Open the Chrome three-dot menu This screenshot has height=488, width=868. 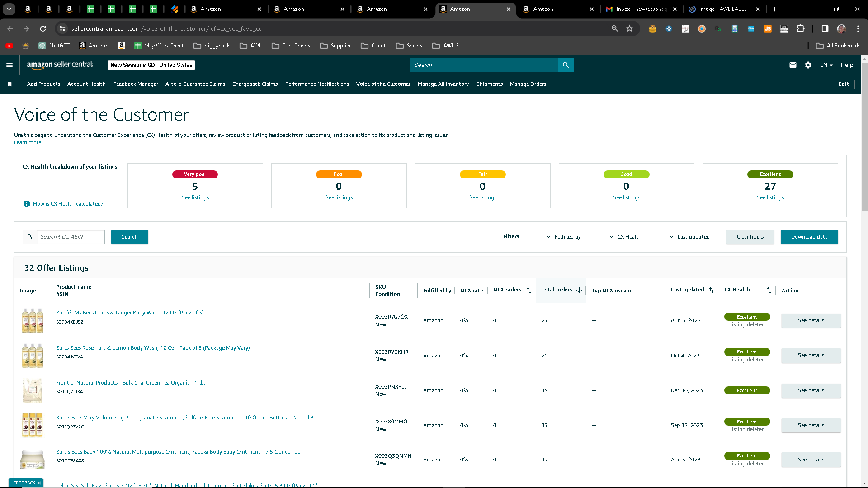(858, 28)
